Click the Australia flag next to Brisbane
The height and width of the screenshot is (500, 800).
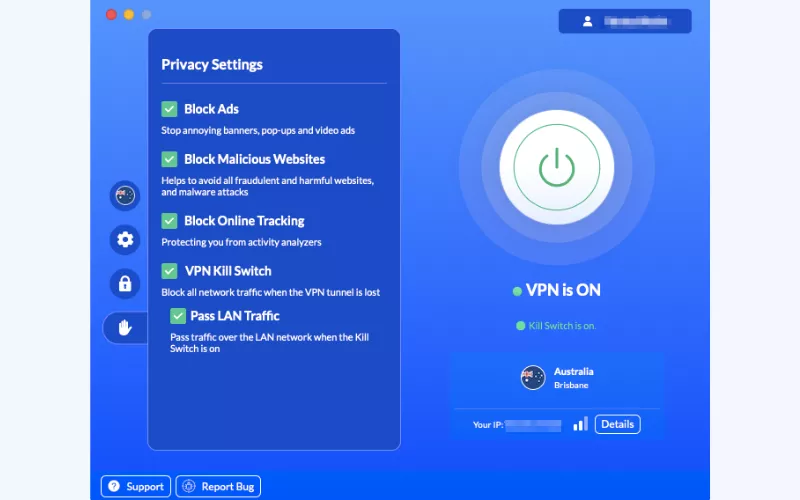(x=533, y=378)
